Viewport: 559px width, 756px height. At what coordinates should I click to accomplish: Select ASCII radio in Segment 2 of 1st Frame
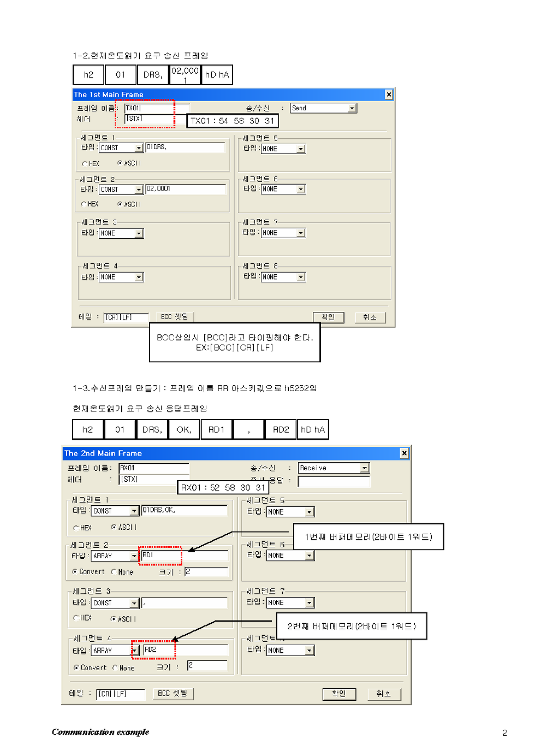120,204
